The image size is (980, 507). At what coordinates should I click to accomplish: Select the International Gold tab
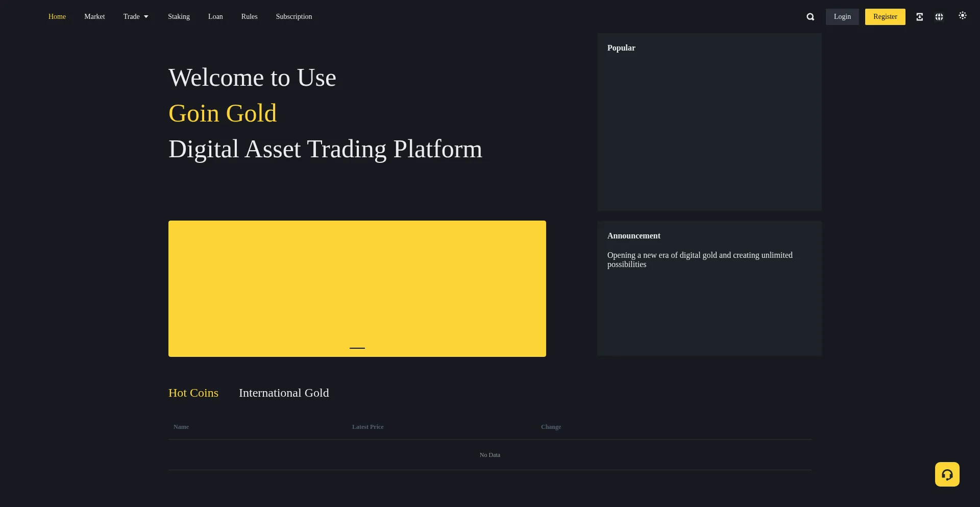284,393
